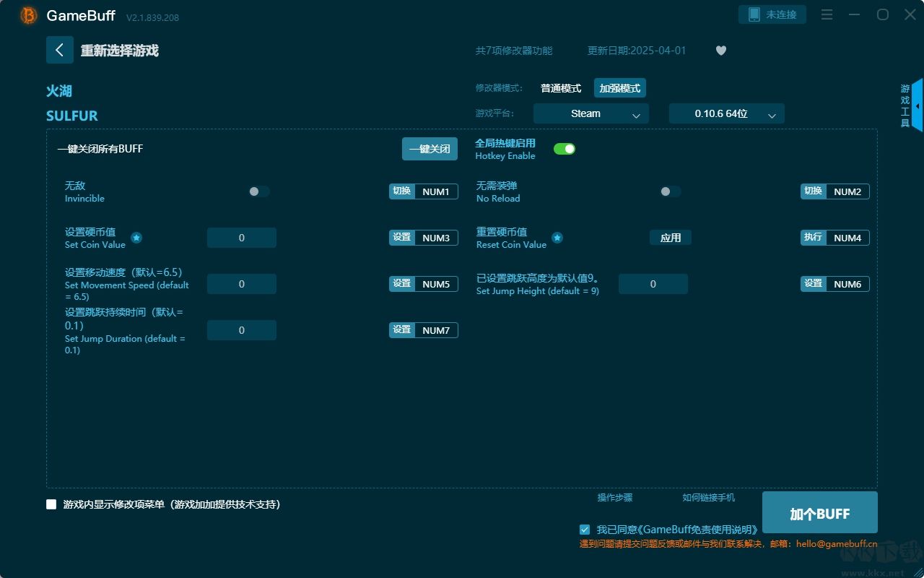The image size is (924, 578).
Task: Switch to 普通模式 normal mode
Action: click(x=561, y=88)
